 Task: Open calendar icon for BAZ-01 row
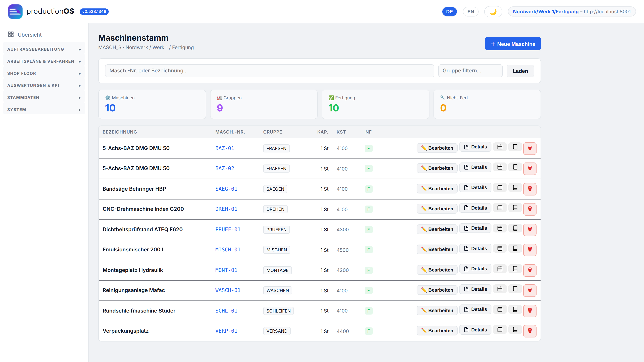[x=500, y=147]
